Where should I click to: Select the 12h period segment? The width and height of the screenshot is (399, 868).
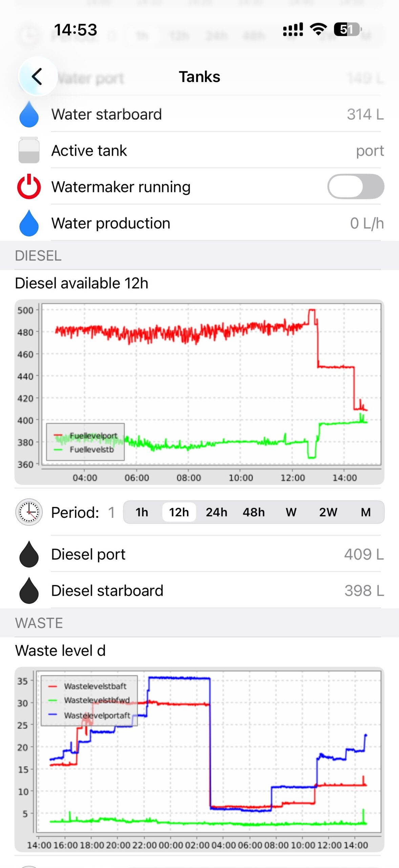point(179,512)
